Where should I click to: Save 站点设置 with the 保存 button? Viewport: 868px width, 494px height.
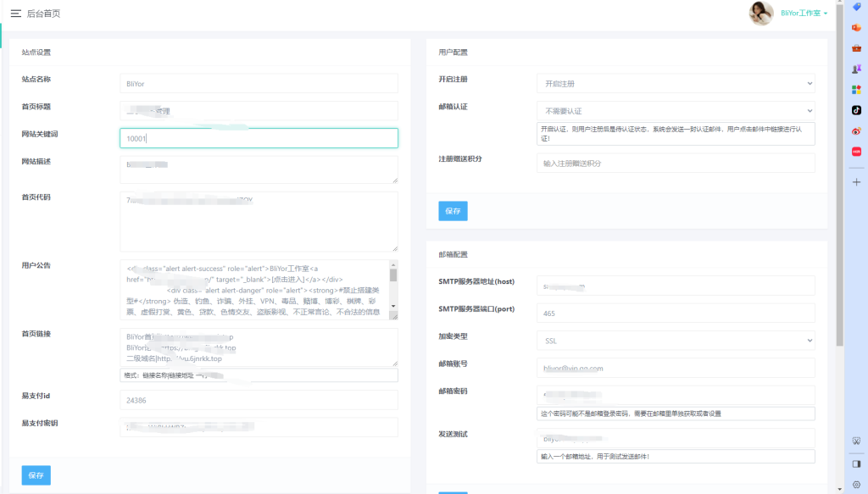(36, 475)
